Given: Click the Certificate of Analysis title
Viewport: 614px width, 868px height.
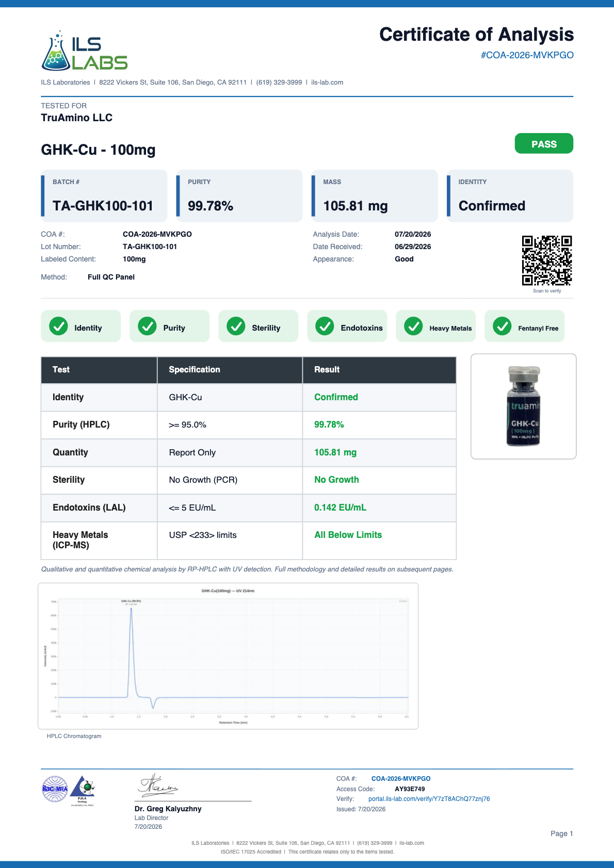Looking at the screenshot, I should click(x=476, y=35).
